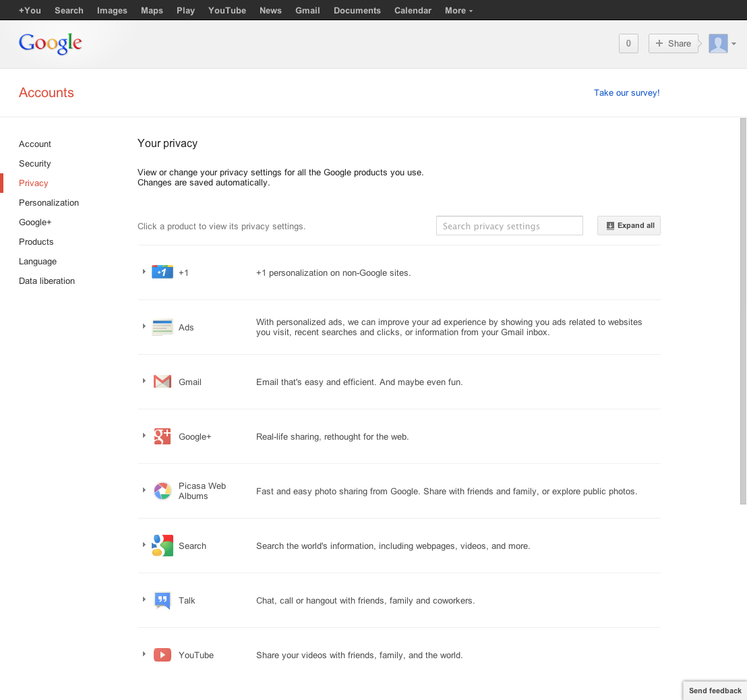Expand the Picasa Web Albums row
Image resolution: width=747 pixels, height=700 pixels.
coord(144,490)
